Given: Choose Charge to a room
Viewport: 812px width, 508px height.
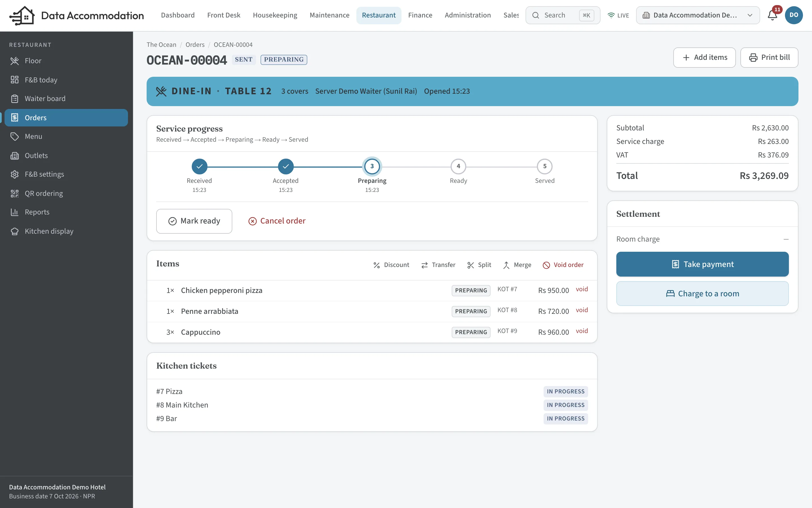Looking at the screenshot, I should tap(702, 294).
